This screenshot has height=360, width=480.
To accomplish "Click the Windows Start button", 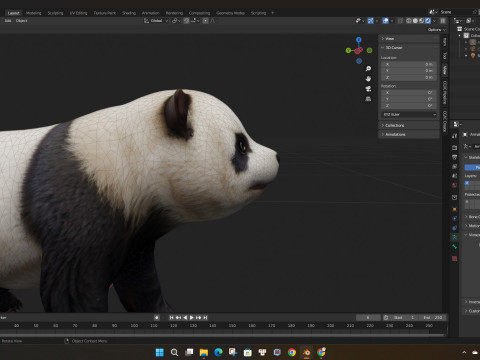I will tap(160, 352).
